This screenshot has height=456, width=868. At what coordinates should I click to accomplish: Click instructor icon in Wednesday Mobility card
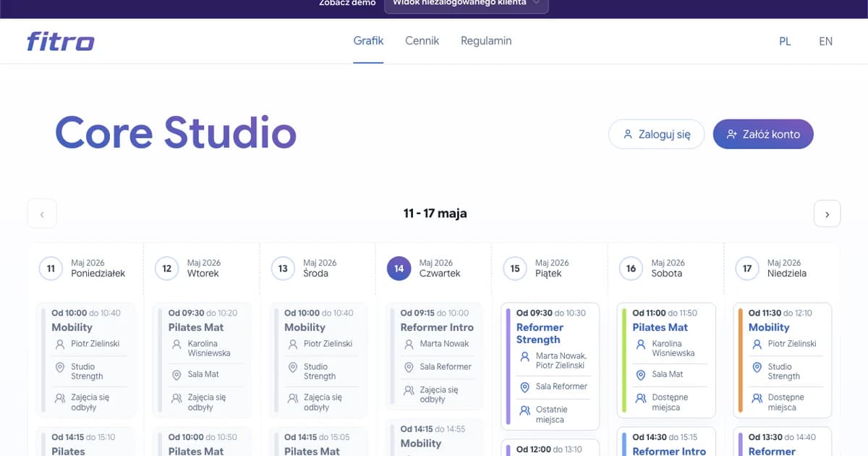pyautogui.click(x=293, y=344)
